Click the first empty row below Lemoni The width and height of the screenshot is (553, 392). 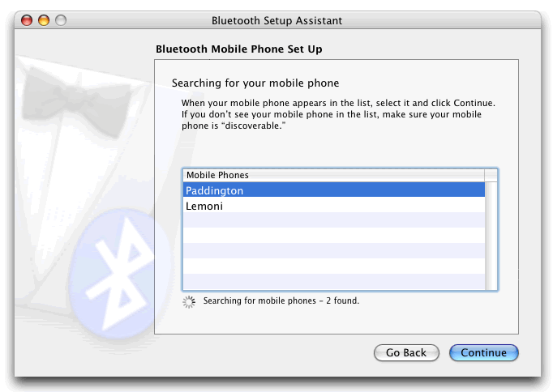(332, 221)
